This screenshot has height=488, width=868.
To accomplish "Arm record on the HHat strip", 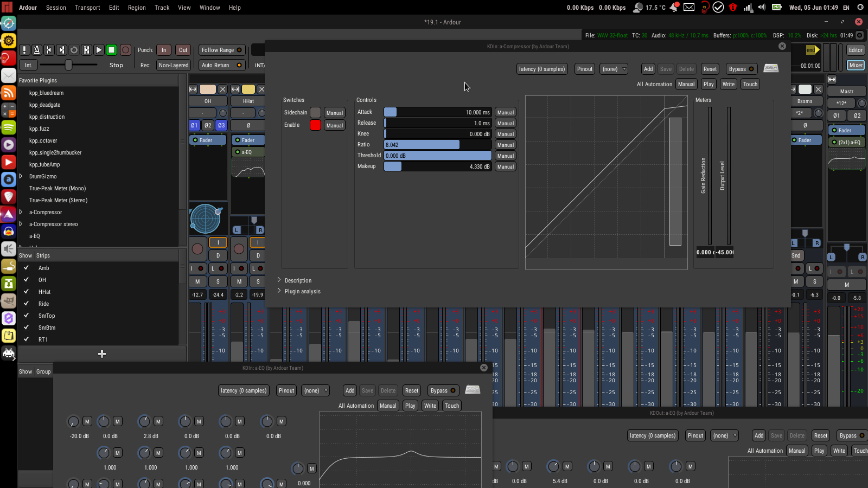I will pos(239,249).
